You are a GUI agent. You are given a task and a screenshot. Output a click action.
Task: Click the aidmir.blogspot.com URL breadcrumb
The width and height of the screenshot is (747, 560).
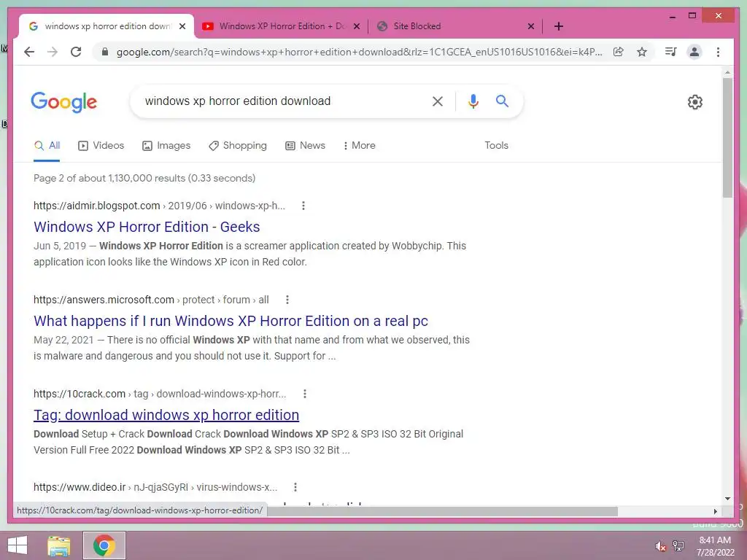pos(159,206)
